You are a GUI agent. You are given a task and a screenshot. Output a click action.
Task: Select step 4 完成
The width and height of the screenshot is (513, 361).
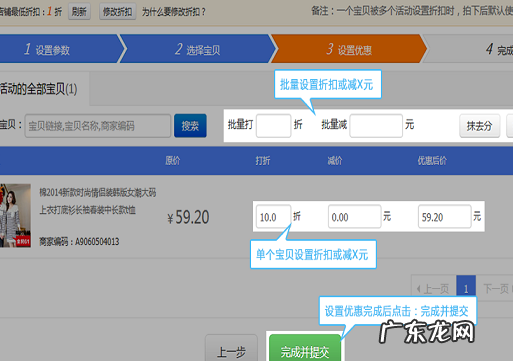click(468, 49)
